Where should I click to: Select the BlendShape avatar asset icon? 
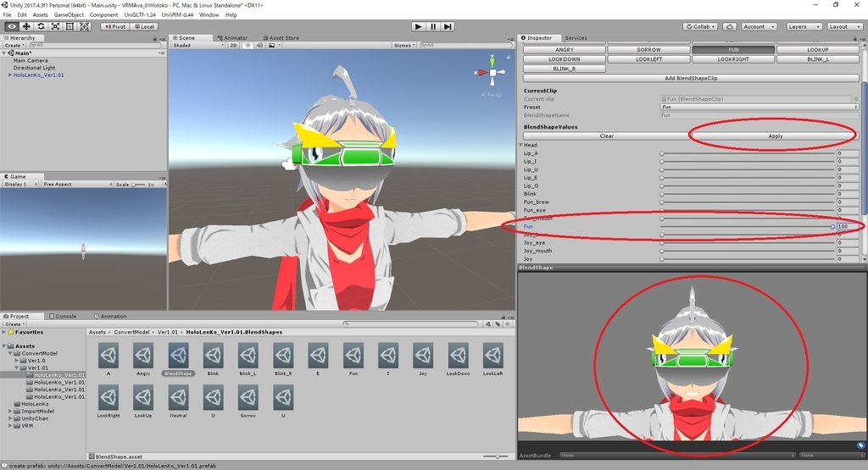pos(178,356)
